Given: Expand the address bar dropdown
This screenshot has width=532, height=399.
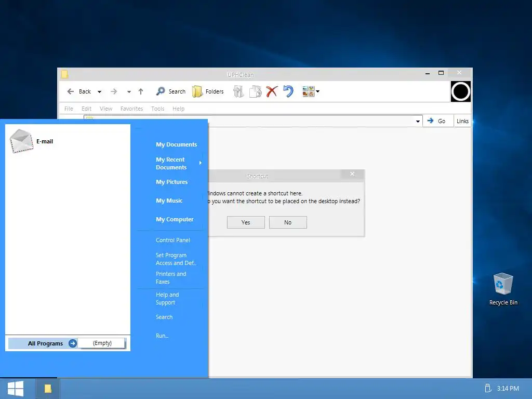Looking at the screenshot, I should [x=418, y=121].
